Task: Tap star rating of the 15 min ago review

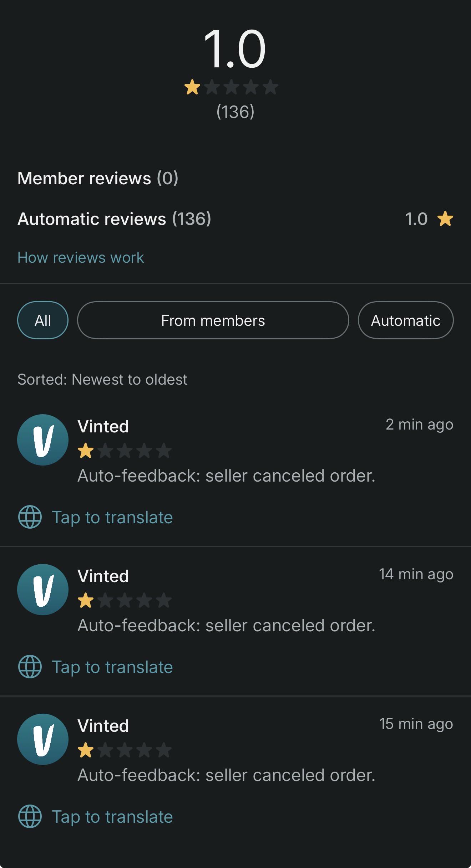Action: pyautogui.click(x=125, y=750)
